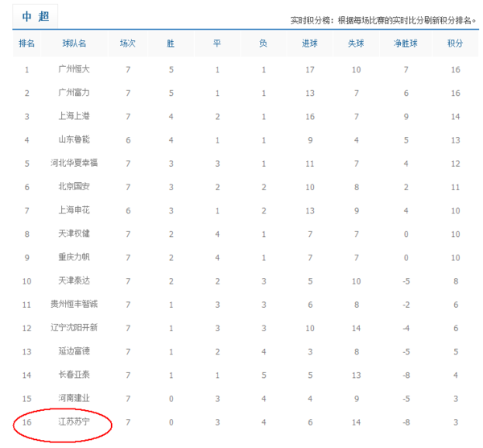Click 河北华夏幸福's points value 12
This screenshot has width=483, height=448.
456,164
